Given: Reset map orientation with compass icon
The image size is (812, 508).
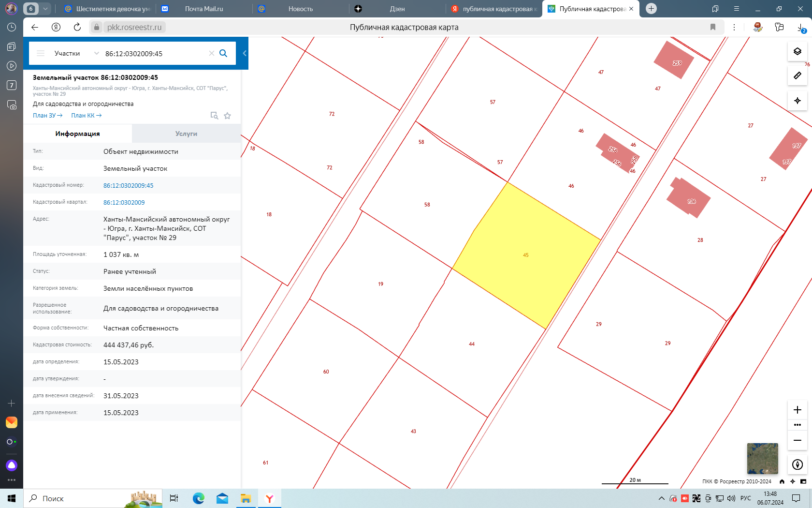Looking at the screenshot, I should (x=797, y=465).
